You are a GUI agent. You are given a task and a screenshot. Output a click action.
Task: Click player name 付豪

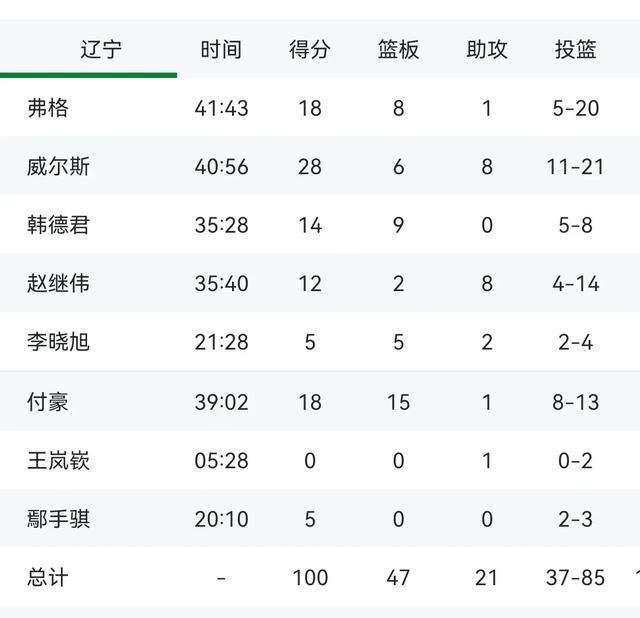[x=48, y=402]
